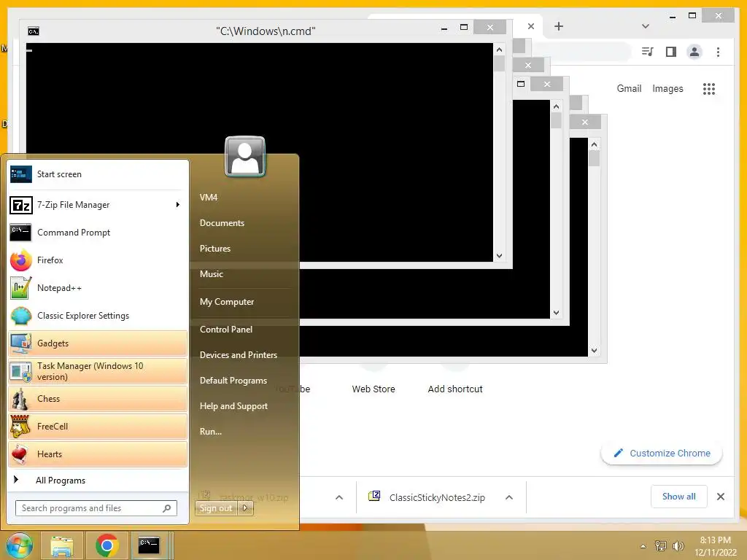Open the n.cmd window system menu icon
747x560 pixels.
tap(34, 31)
